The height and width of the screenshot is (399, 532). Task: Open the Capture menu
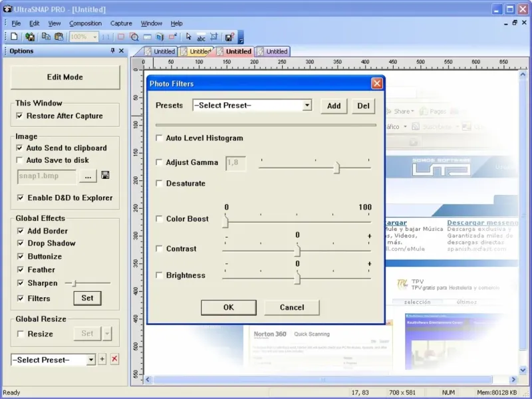tap(121, 23)
